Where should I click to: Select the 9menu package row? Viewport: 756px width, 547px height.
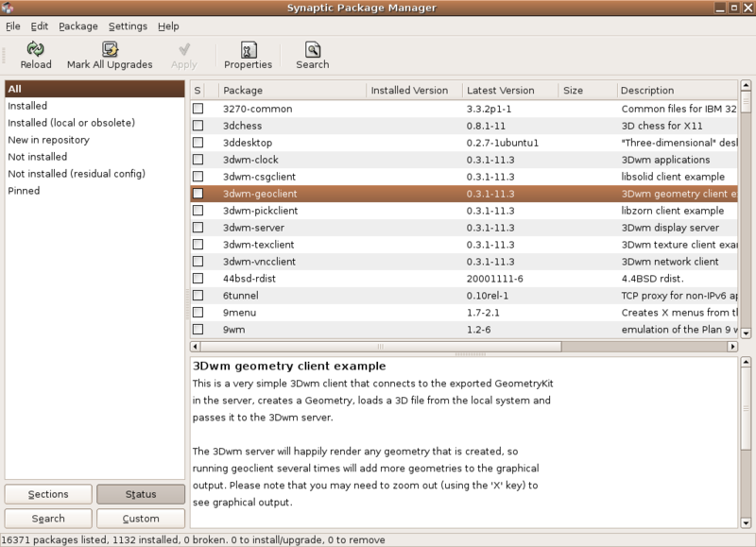(x=464, y=313)
